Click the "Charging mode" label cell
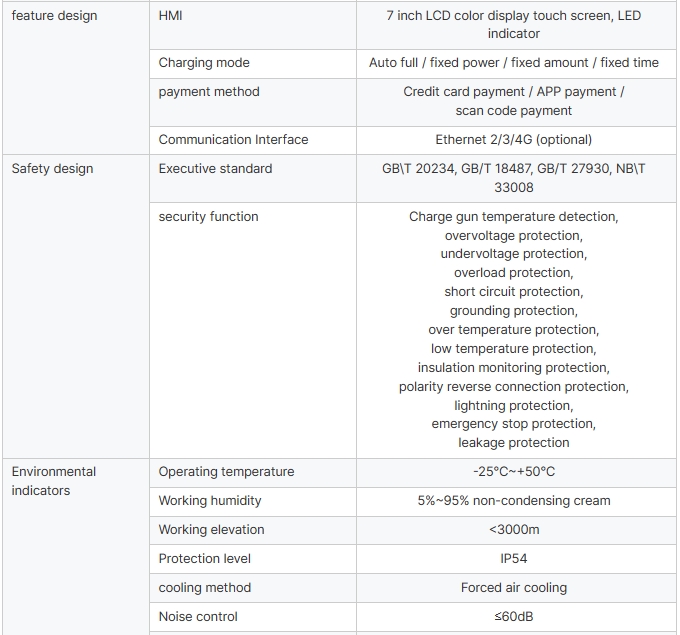680x635 pixels. coord(204,63)
